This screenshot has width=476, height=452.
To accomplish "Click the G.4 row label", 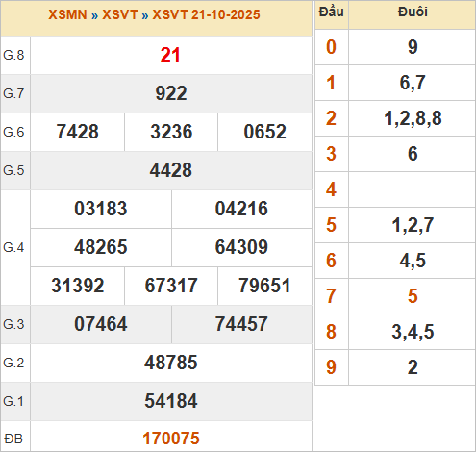I will pos(13,247).
